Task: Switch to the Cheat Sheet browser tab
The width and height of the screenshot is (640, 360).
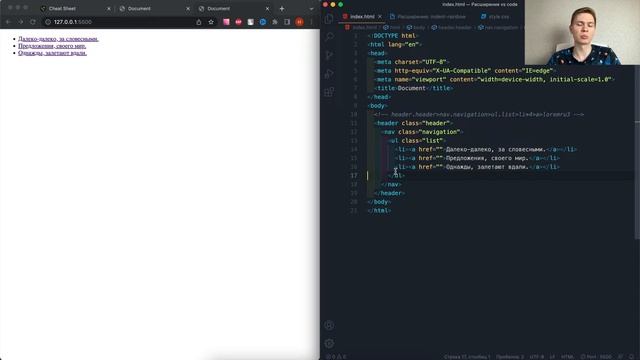Action: pyautogui.click(x=76, y=9)
